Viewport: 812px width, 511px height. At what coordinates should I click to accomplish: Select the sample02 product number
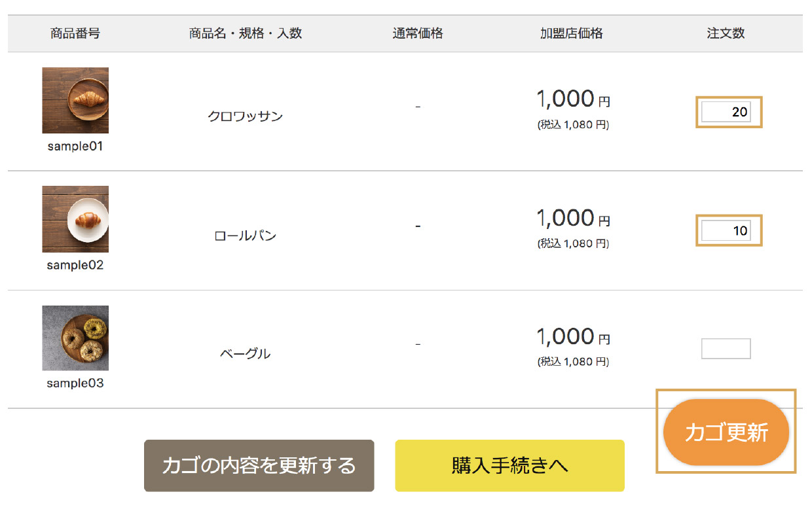75,266
